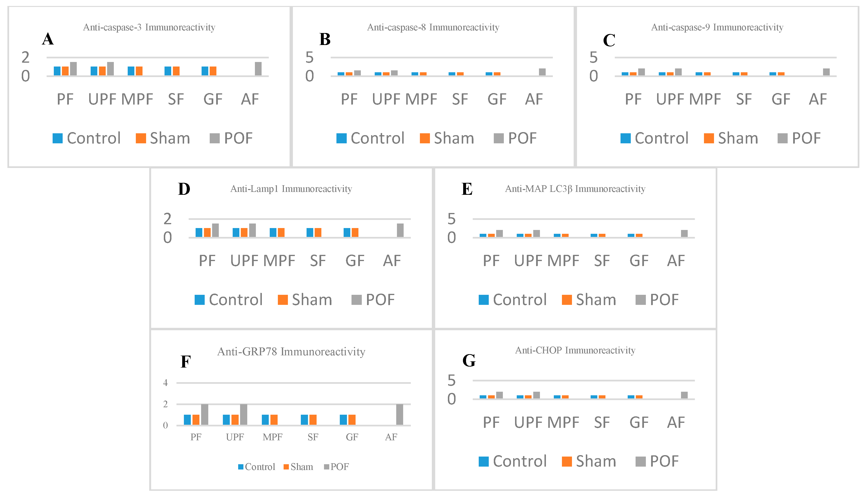The width and height of the screenshot is (868, 497).
Task: Click the panel letter G label
Action: coord(469,360)
